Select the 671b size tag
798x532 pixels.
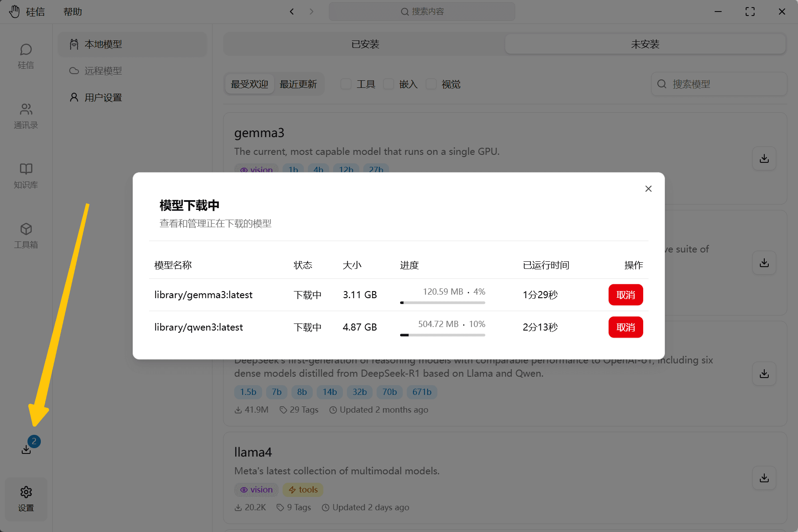[x=422, y=392]
